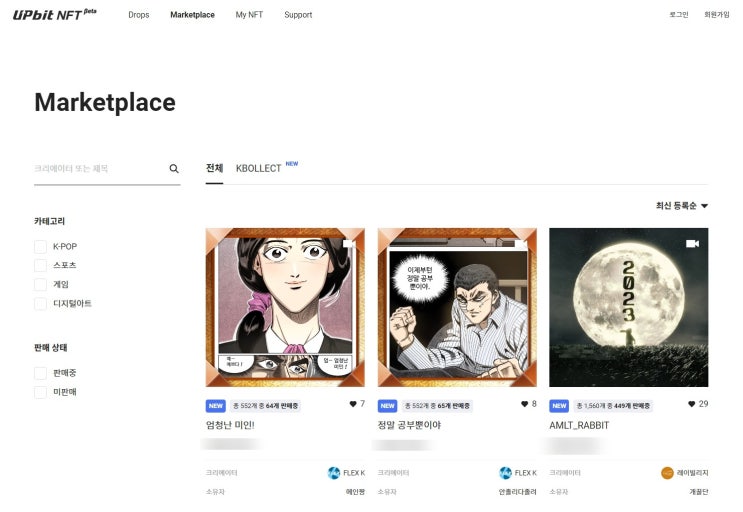Open the 엄청난 미인! comic thumbnail

(285, 307)
